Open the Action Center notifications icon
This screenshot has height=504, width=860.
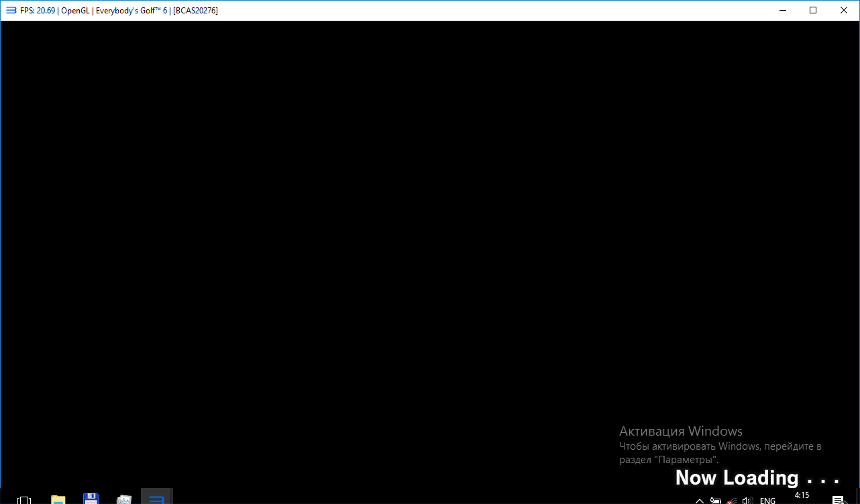click(x=838, y=500)
